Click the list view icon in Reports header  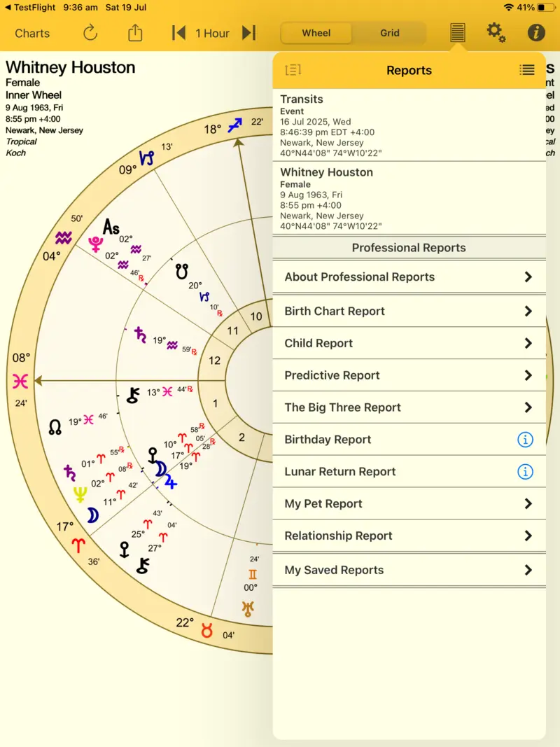(526, 70)
